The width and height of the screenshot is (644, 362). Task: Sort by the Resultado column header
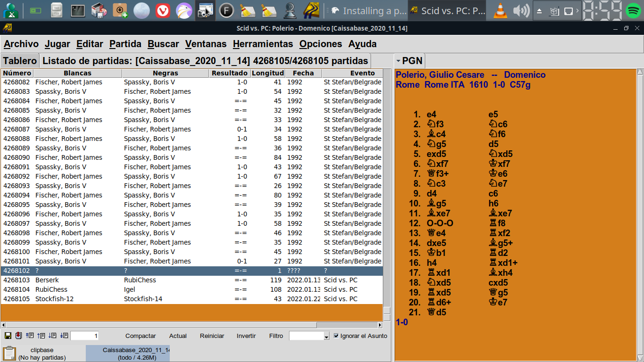click(x=229, y=73)
